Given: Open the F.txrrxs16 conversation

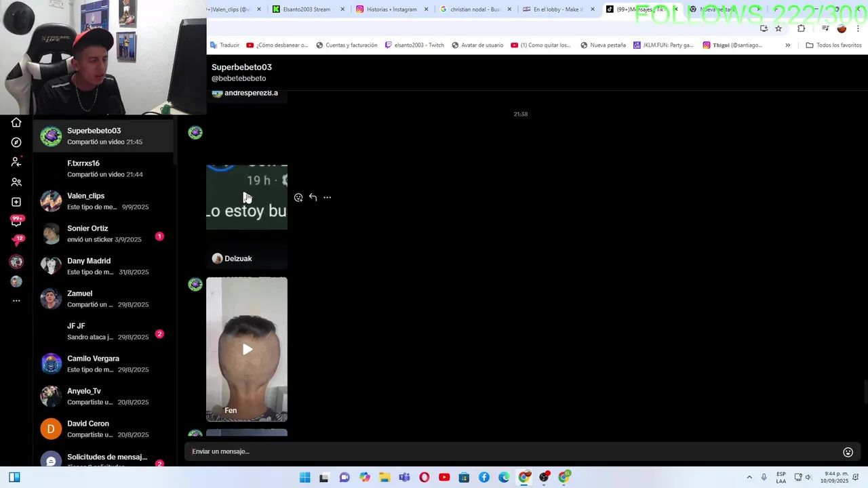Looking at the screenshot, I should [x=104, y=169].
